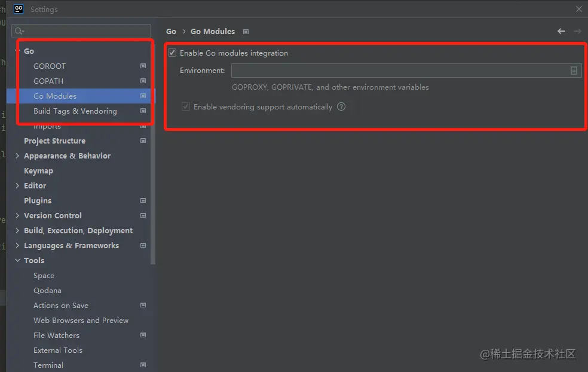This screenshot has height=372, width=588.
Task: Click the project-level icon beside GOROOT
Action: coord(143,66)
